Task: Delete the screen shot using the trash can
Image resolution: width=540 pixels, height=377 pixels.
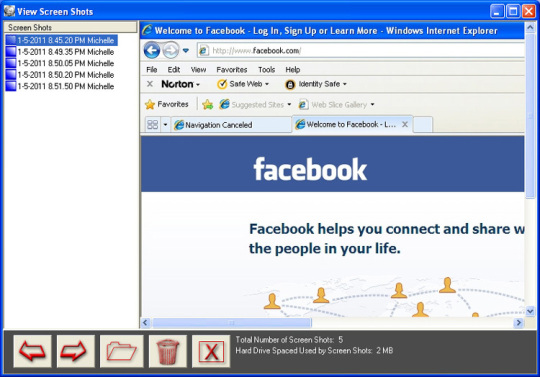Action: (x=168, y=351)
